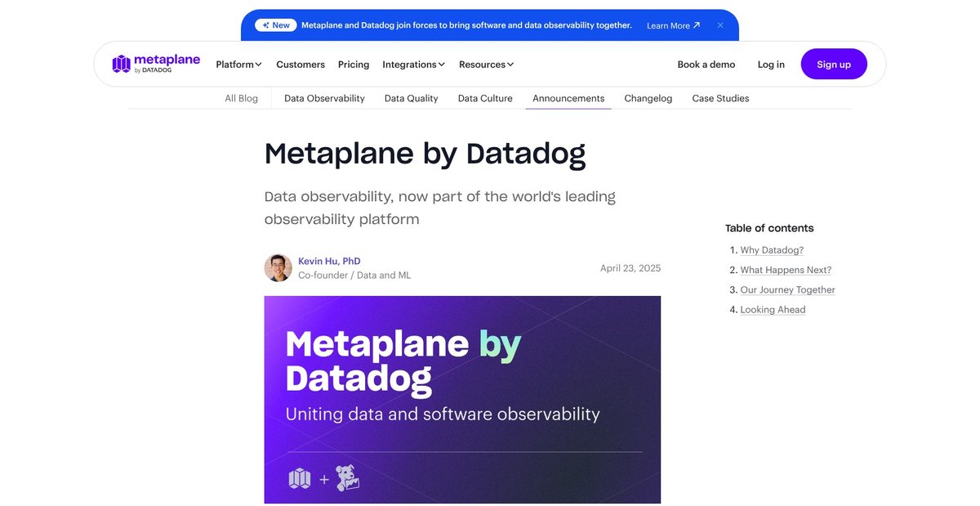Click the Metaplane logo icon in hero image
Image resolution: width=980 pixels, height=506 pixels.
coord(300,478)
